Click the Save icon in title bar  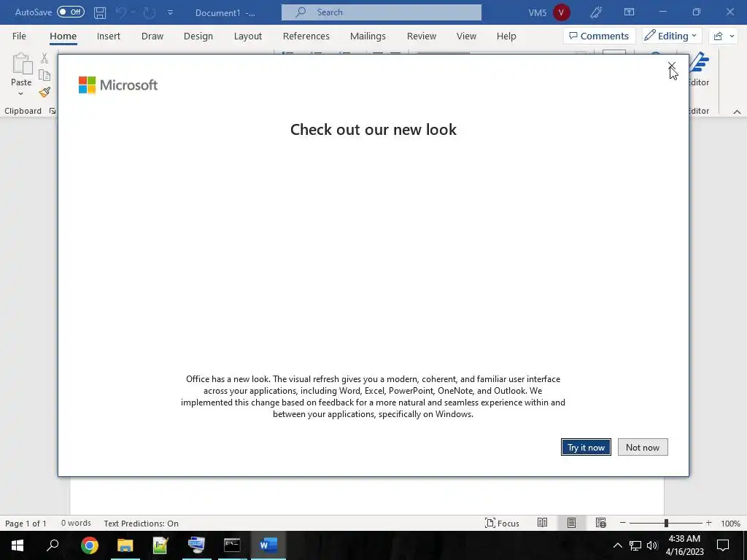[x=99, y=12]
